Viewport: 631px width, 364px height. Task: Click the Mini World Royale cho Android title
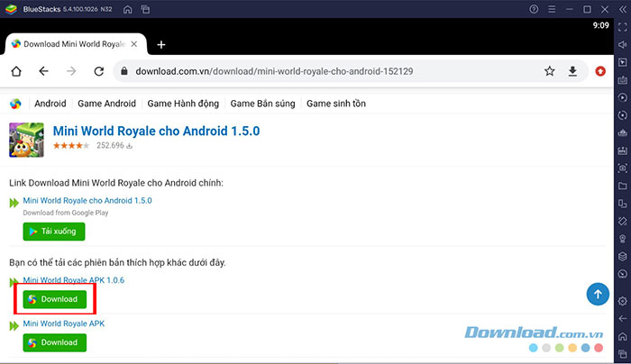pos(156,132)
